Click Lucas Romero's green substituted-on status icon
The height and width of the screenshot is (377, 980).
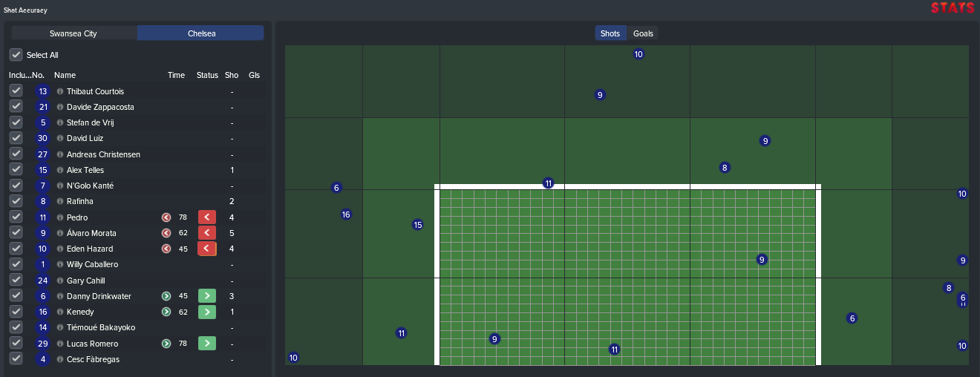[x=207, y=343]
